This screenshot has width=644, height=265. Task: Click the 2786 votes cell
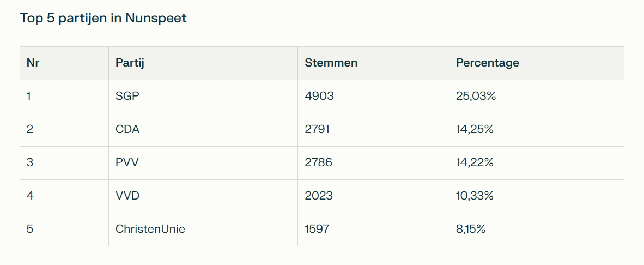coord(319,162)
